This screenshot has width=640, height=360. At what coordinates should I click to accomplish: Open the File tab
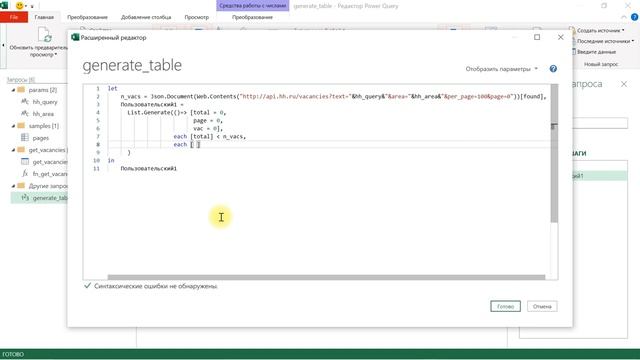pyautogui.click(x=14, y=17)
